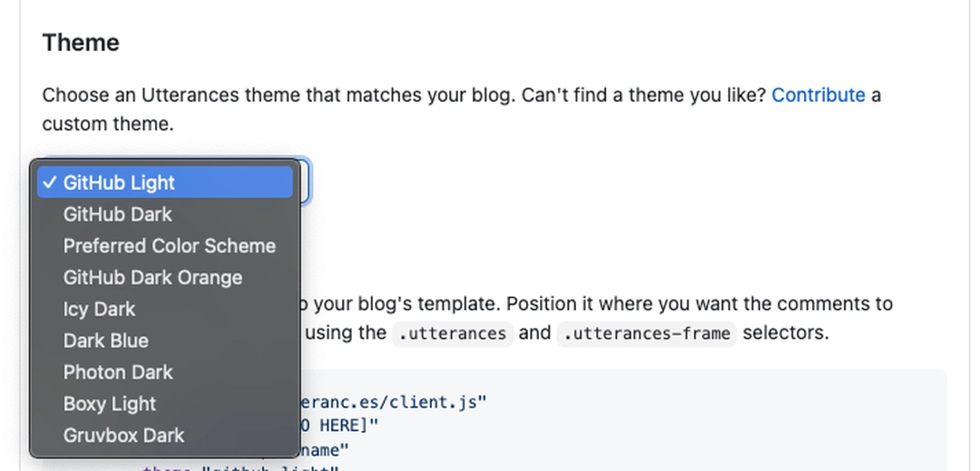
Task: Click the .utterances inline code selector
Action: click(453, 334)
